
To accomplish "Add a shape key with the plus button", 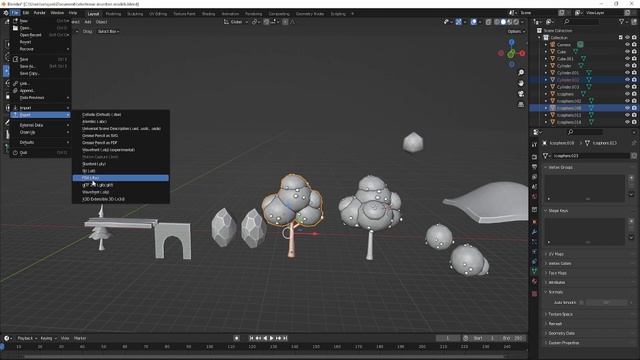I will (x=631, y=221).
